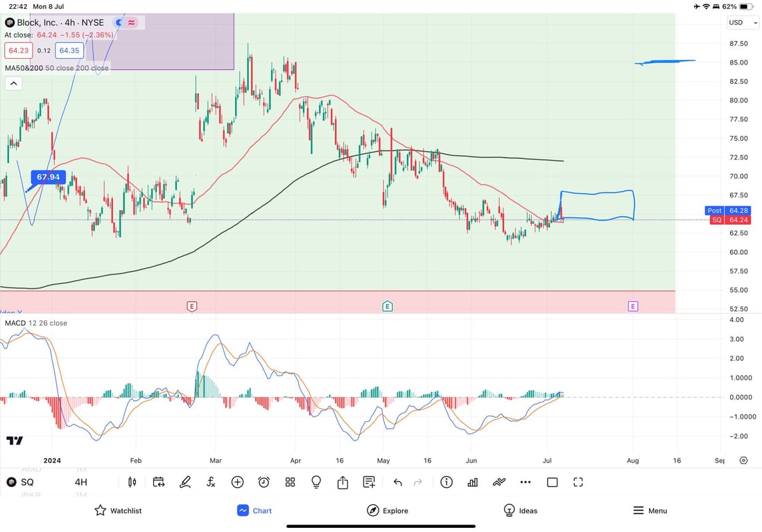
Task: Switch to the Watchlist tab
Action: [118, 511]
